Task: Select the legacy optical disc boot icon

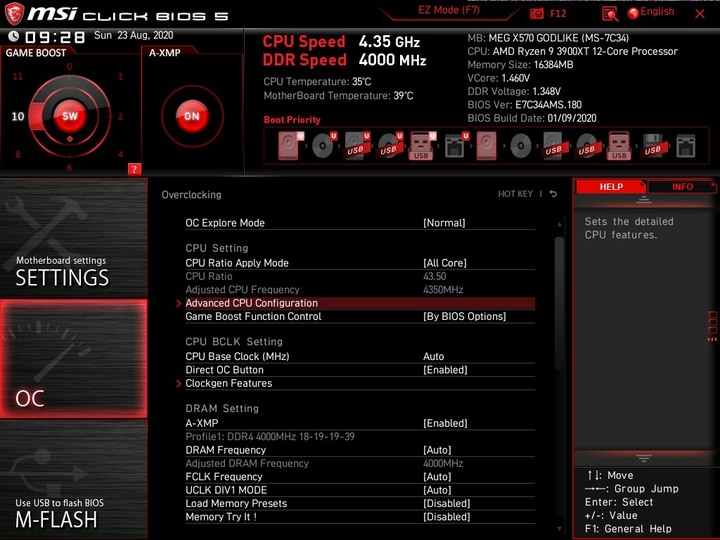Action: [x=521, y=146]
